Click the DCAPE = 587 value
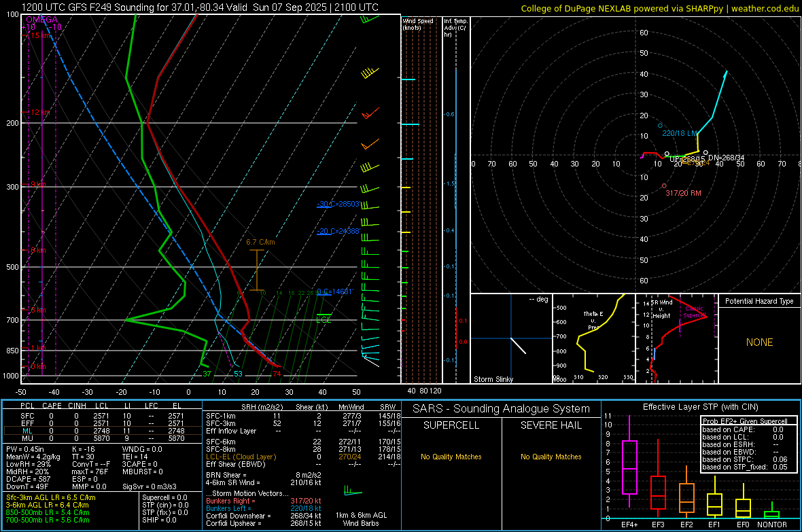 (28, 479)
